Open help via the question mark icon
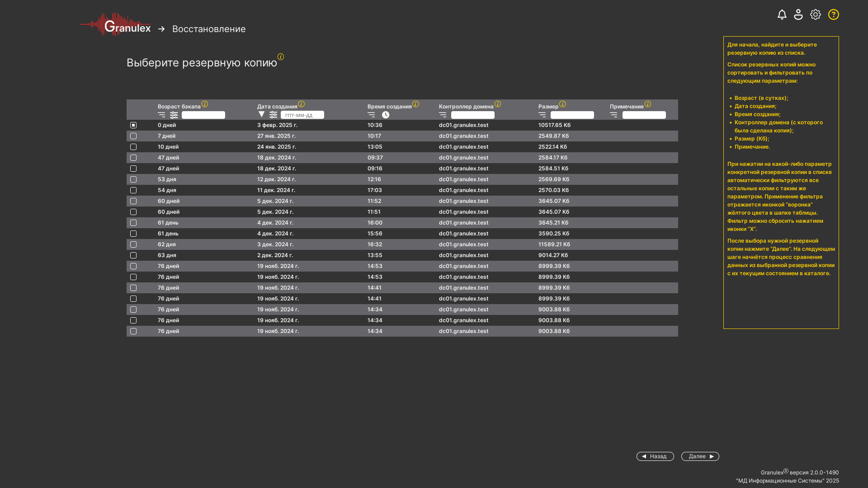This screenshot has height=488, width=868. point(834,14)
